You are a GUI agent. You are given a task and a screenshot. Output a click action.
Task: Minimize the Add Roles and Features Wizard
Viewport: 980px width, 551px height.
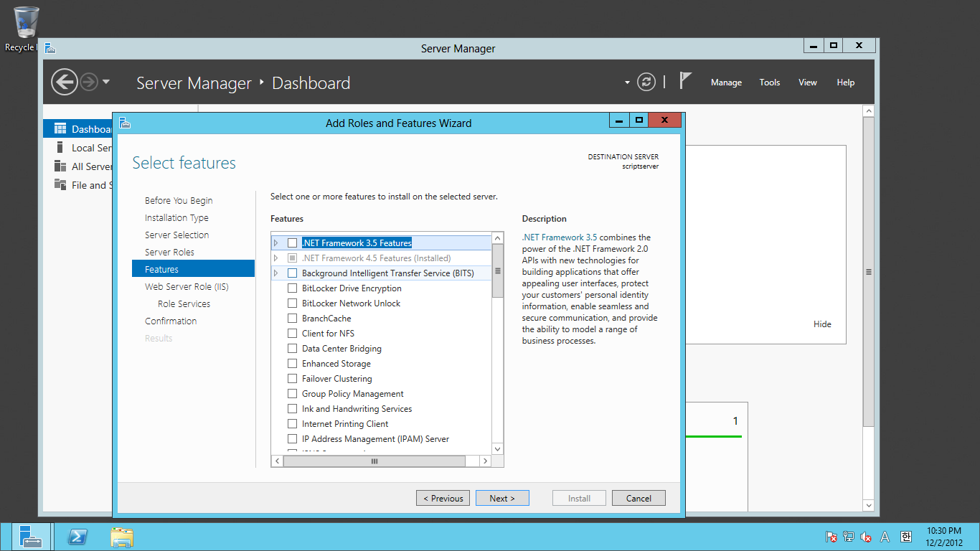tap(619, 120)
